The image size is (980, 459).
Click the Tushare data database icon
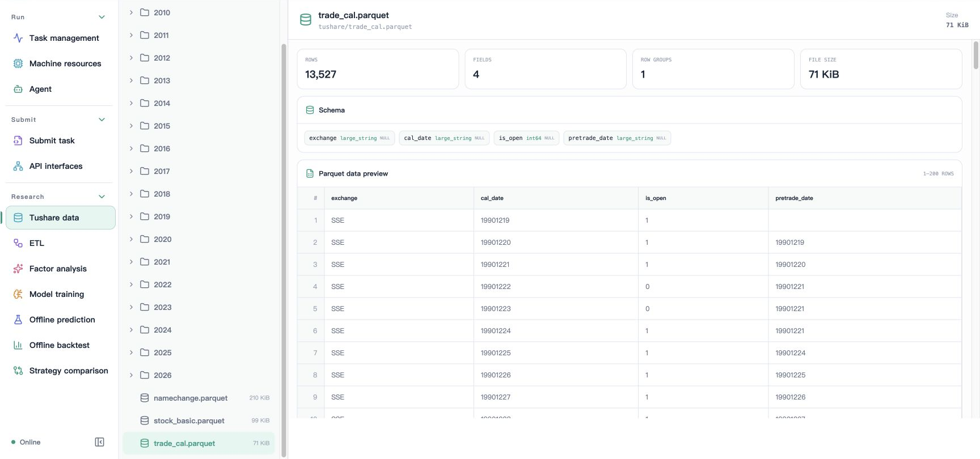coord(18,218)
